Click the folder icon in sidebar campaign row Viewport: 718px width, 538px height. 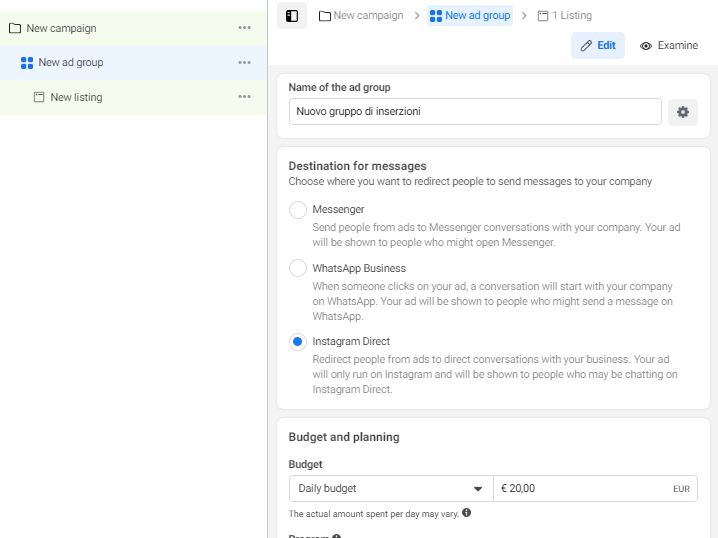[x=15, y=28]
